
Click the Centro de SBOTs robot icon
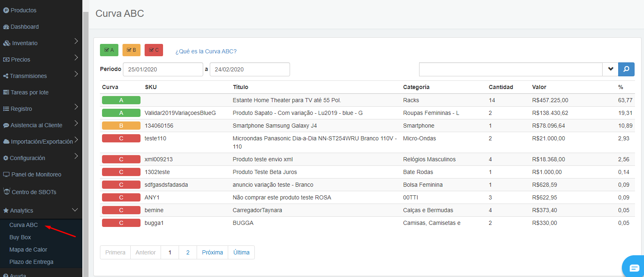pyautogui.click(x=7, y=191)
